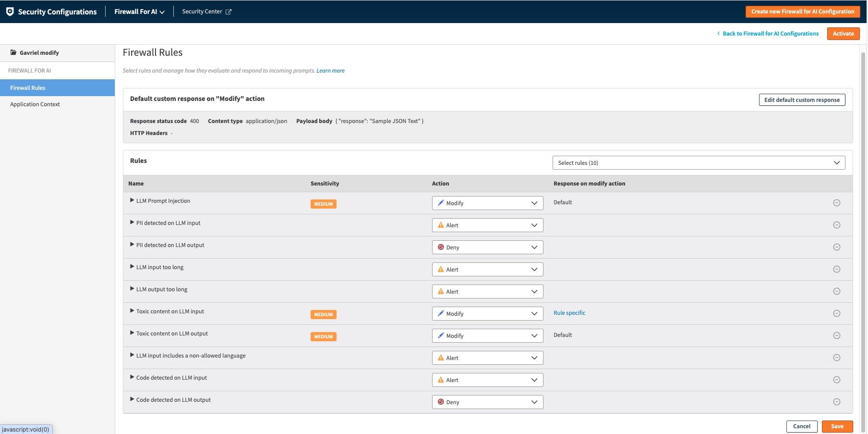868x434 pixels.
Task: Remove the Toxic content on LLM output rule
Action: point(836,335)
